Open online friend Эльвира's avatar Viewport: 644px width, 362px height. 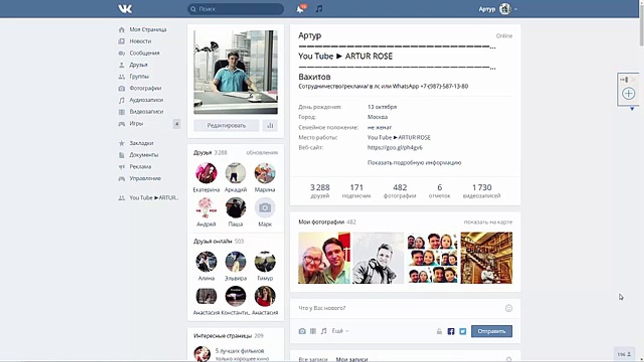235,262
